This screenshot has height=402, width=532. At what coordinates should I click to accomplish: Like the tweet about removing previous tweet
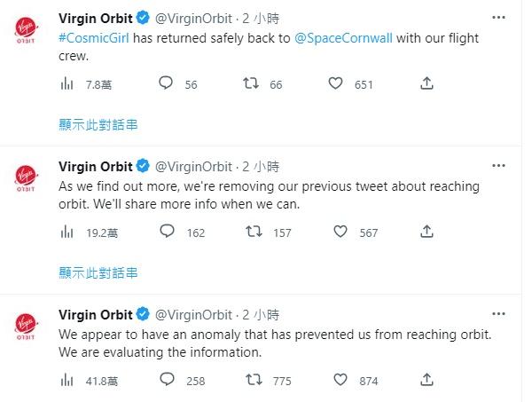pos(340,233)
